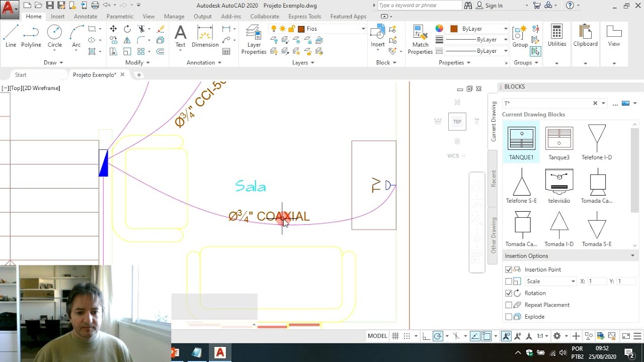This screenshot has width=644, height=362.
Task: Use the Trim scissors tool
Action: [141, 29]
